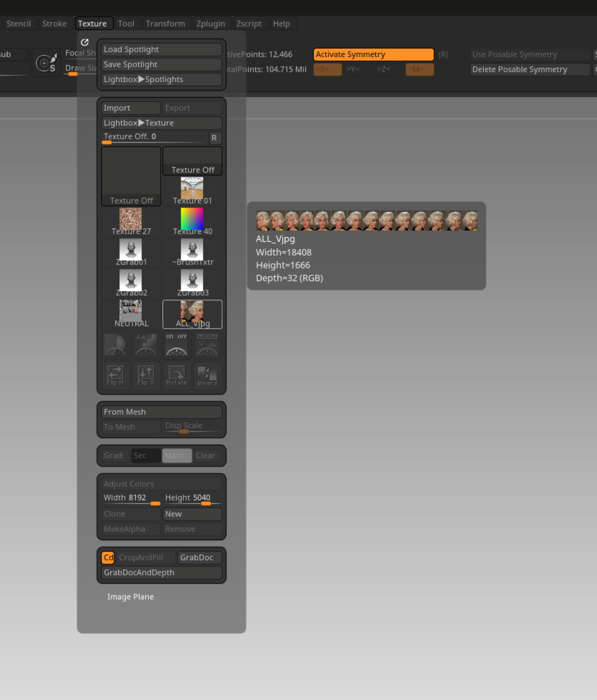The width and height of the screenshot is (597, 700).
Task: Open the Texture menu
Action: tap(93, 23)
